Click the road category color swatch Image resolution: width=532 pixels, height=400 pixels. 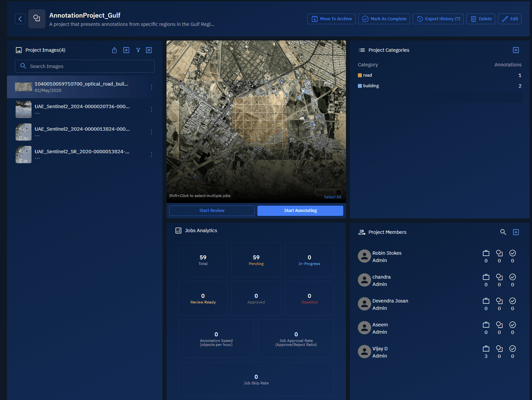click(360, 75)
